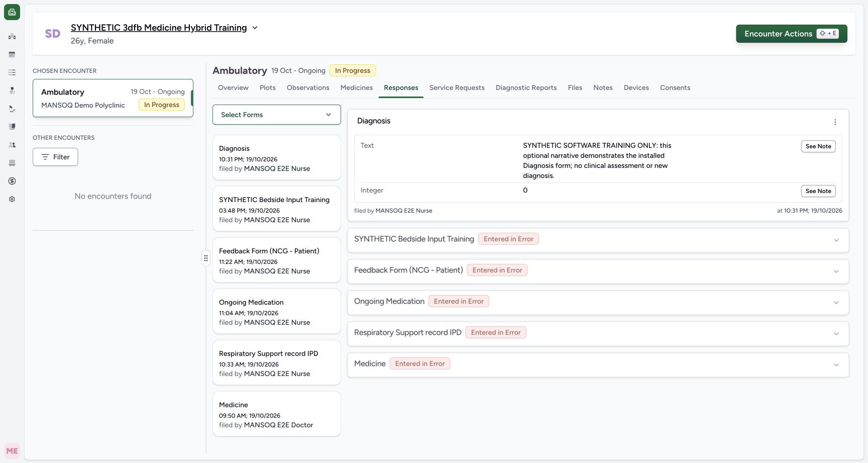Open the Select Forms dropdown

277,115
